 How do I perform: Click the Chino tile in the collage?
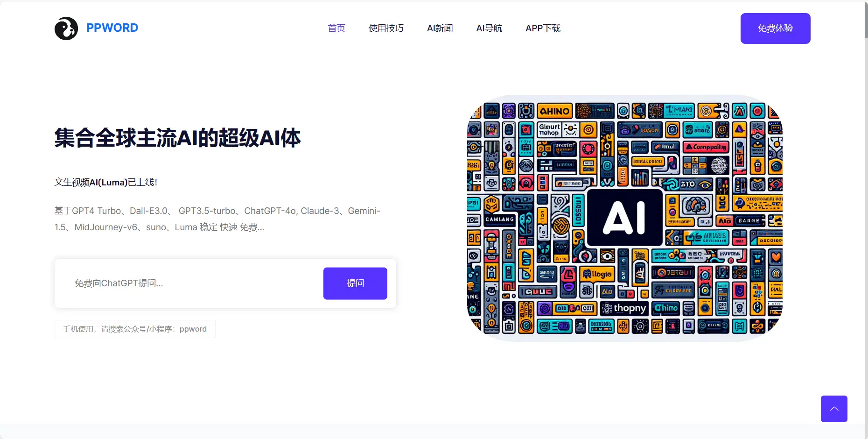(666, 308)
